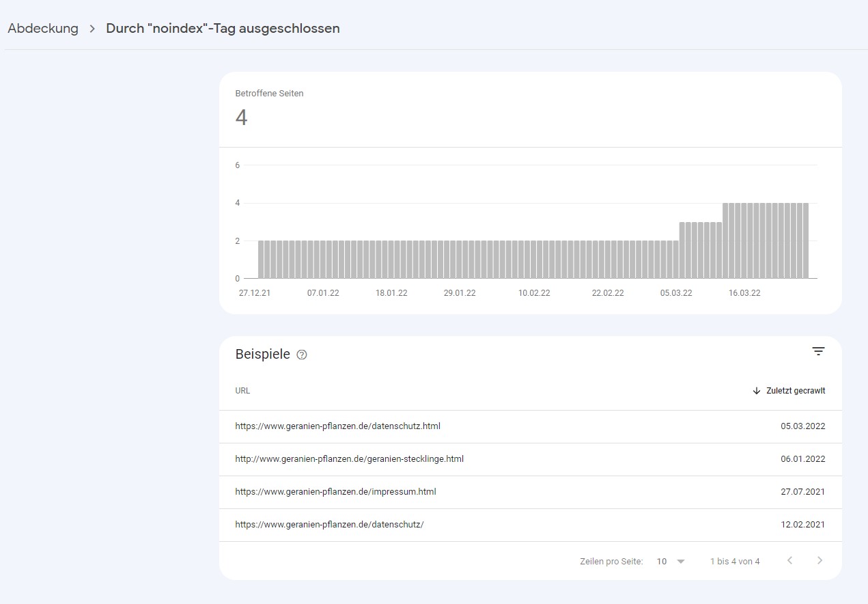Open the filter icon in Beispiele table
Viewport: 868px width, 604px height.
pyautogui.click(x=818, y=351)
